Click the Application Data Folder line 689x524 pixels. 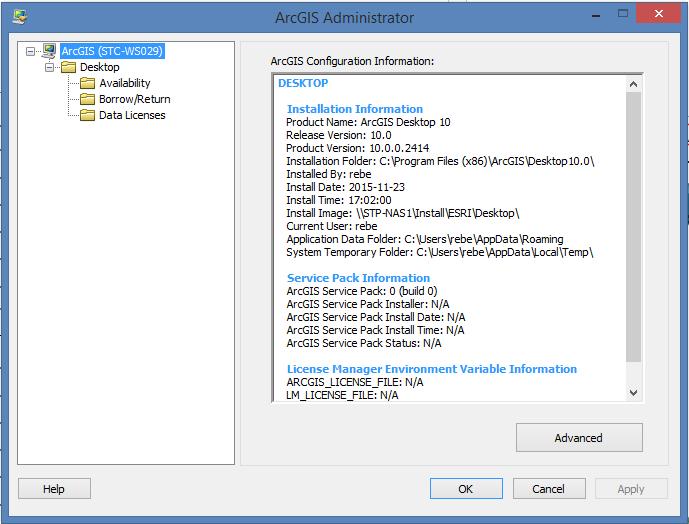(425, 239)
